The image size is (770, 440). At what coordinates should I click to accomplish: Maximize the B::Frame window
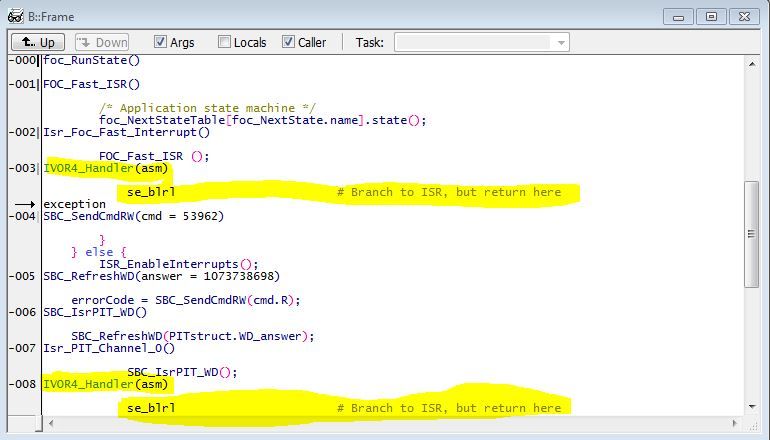(711, 17)
